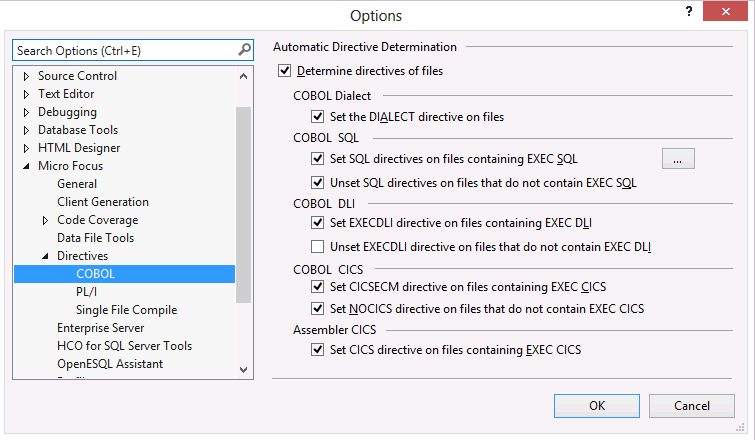Disable Set the DIALECT directive checkbox
Screen dimensions: 755x440
click(318, 117)
